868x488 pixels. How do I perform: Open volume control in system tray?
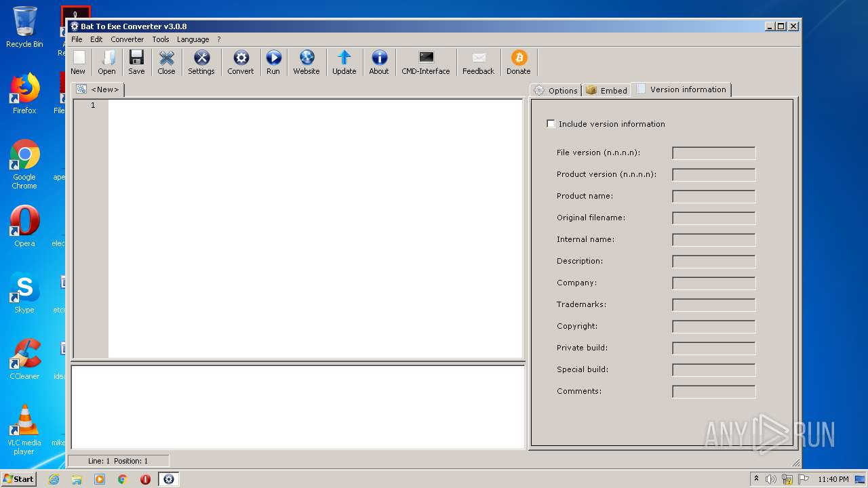pos(771,479)
